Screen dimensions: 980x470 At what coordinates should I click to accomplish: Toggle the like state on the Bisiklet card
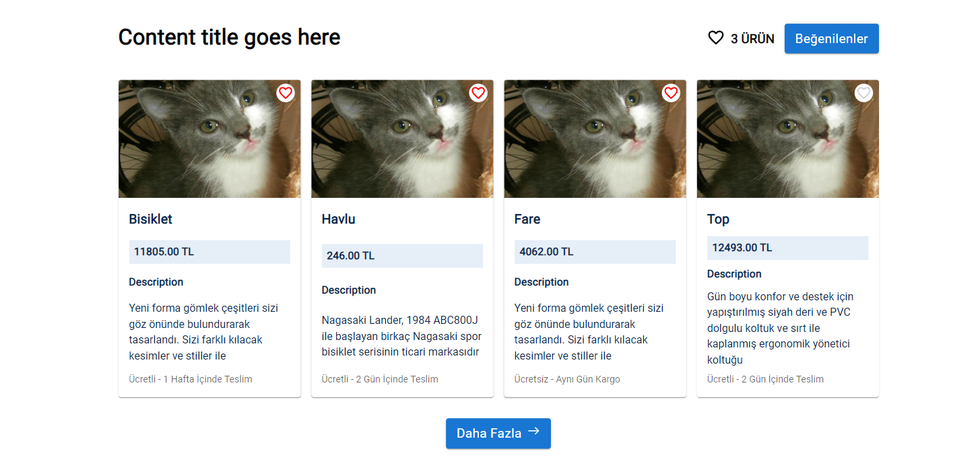pyautogui.click(x=286, y=93)
